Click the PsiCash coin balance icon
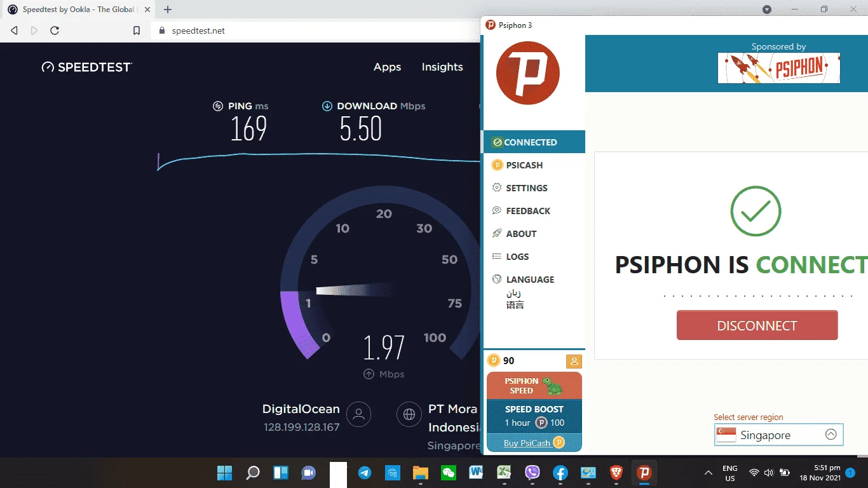 click(x=494, y=361)
